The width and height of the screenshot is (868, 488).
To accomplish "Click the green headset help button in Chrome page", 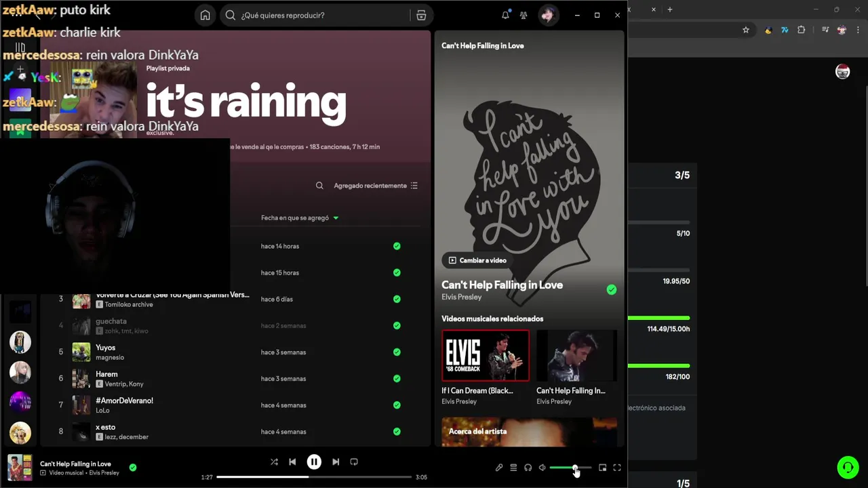I will click(x=848, y=467).
